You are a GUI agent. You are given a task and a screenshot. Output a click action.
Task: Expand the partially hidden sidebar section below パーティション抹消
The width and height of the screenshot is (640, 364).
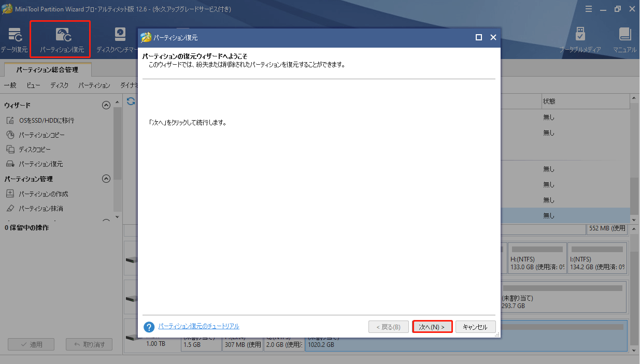pos(106,220)
